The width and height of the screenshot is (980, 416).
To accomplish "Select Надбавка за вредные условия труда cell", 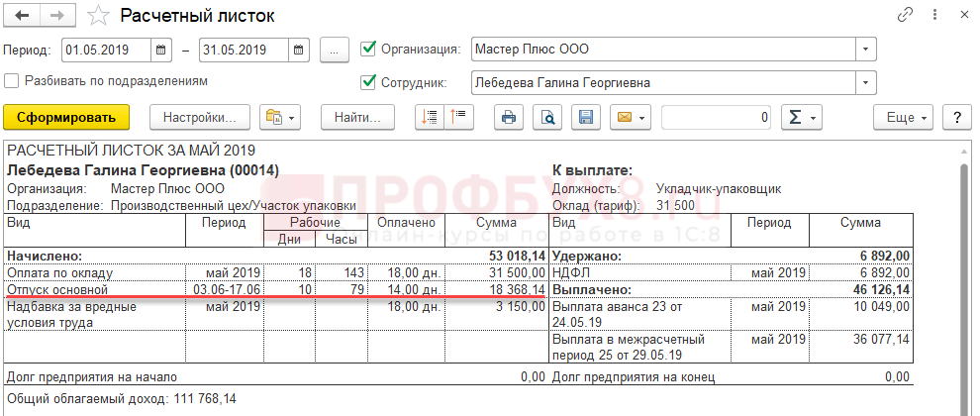I will tap(95, 315).
